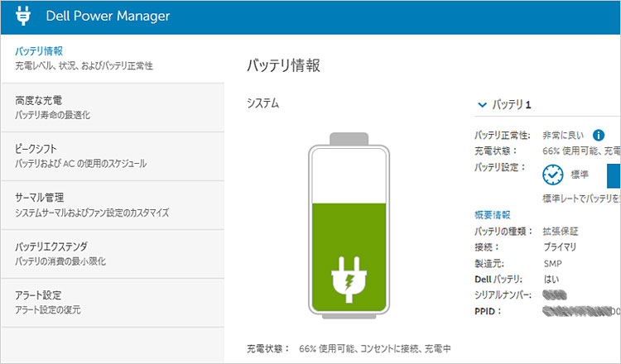Click the blue settings button beside 標準

click(614, 176)
